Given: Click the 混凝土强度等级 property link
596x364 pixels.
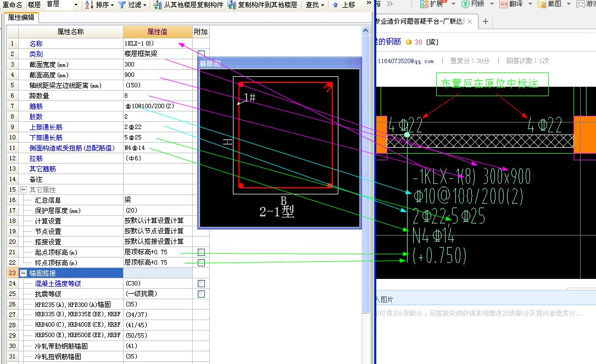Looking at the screenshot, I should [58, 283].
